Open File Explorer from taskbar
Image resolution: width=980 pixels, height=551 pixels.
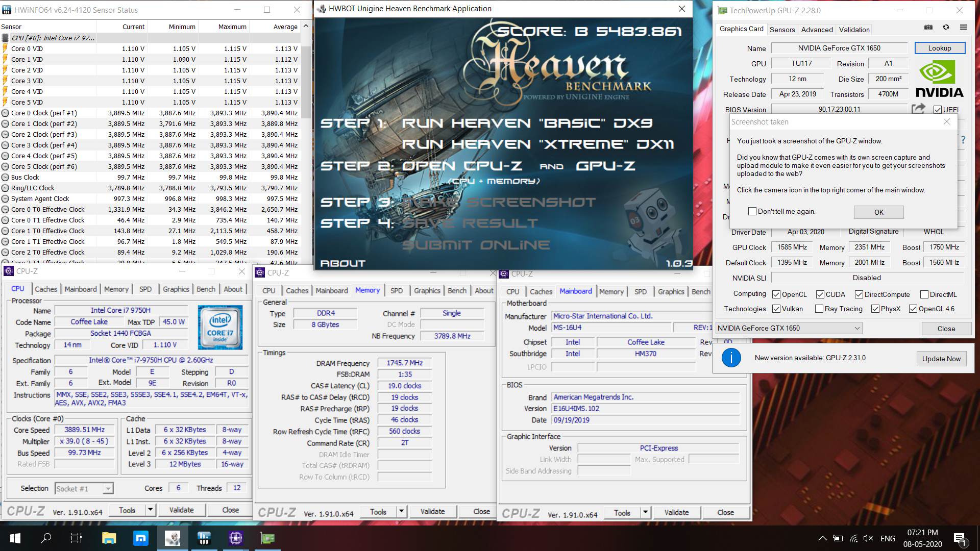[x=109, y=538]
